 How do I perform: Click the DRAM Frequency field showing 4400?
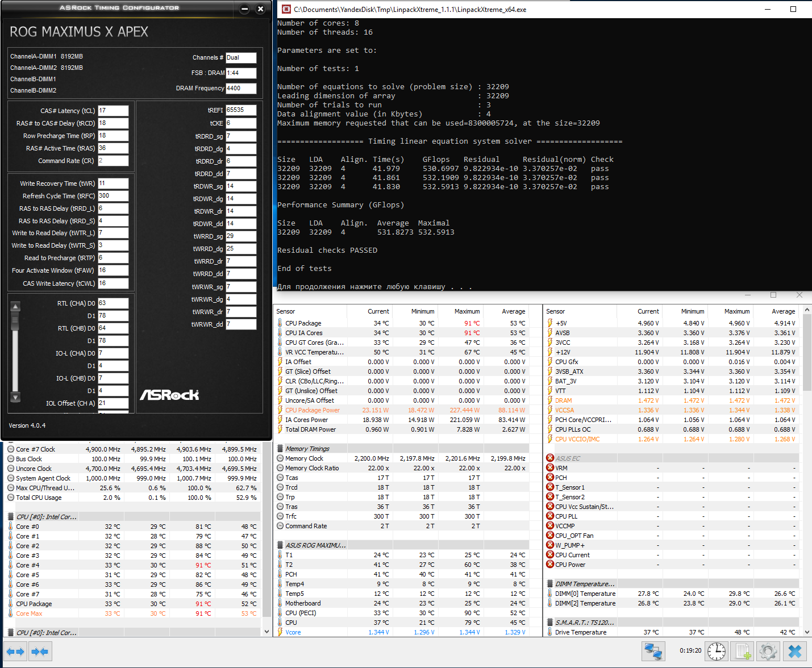[x=241, y=89]
